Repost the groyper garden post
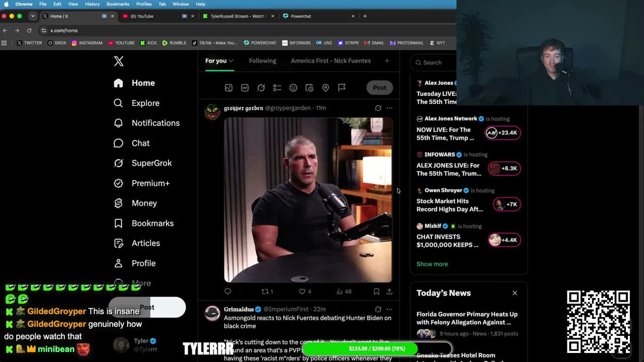644x362 pixels. [267, 292]
